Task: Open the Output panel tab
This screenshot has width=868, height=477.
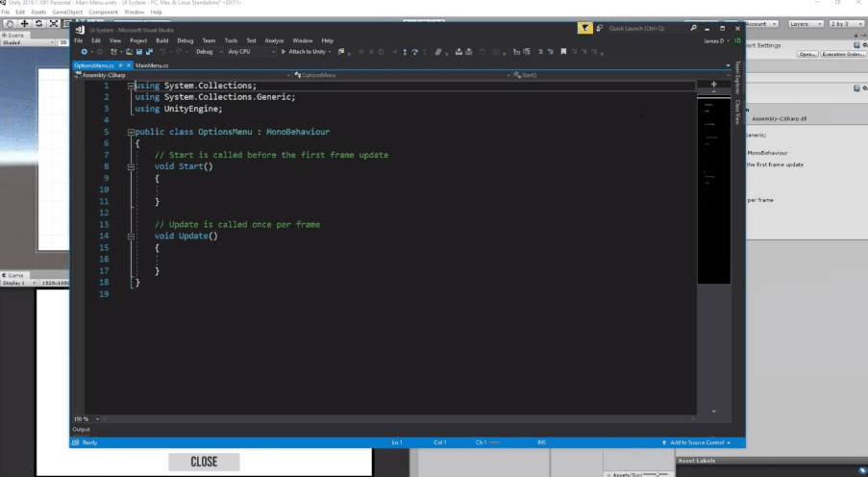Action: click(81, 429)
